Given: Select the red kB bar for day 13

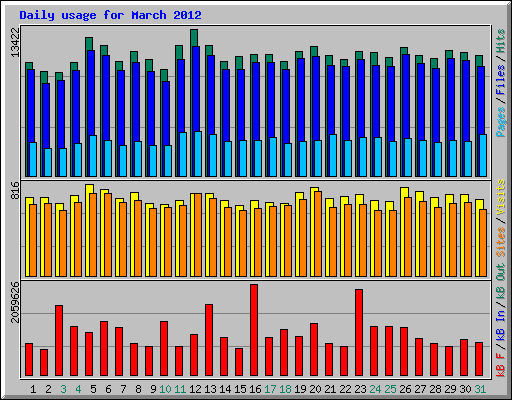Looking at the screenshot, I should pos(209,340).
